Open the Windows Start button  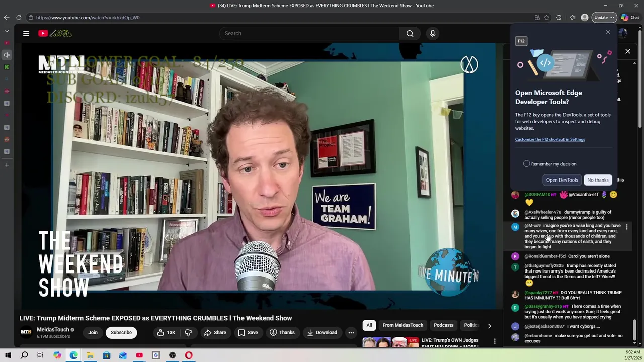(8, 355)
